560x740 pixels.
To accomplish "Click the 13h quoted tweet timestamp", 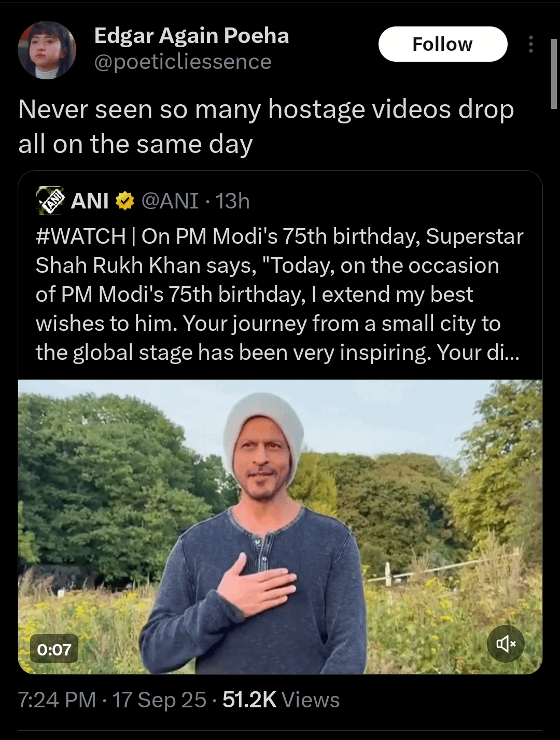I will pyautogui.click(x=233, y=201).
